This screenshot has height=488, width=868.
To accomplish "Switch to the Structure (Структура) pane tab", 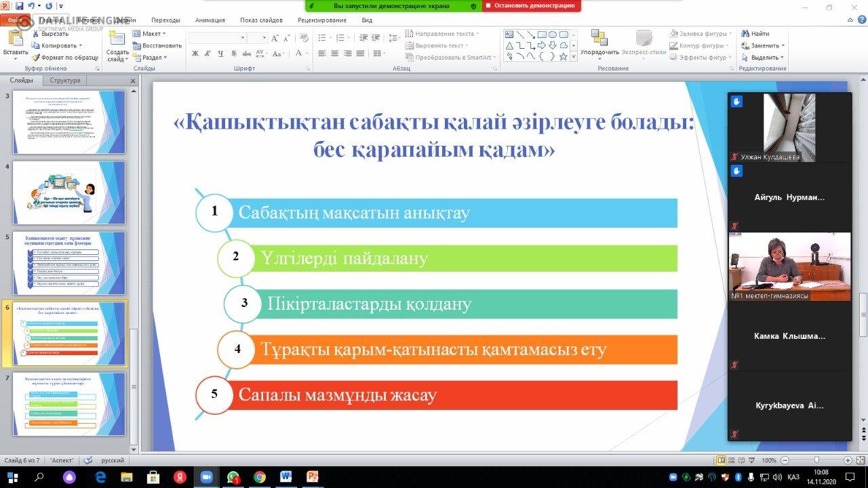I will [65, 80].
